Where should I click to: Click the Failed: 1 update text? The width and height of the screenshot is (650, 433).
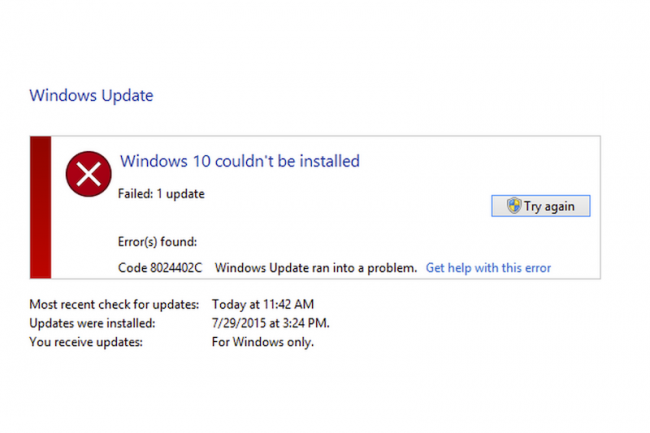[161, 194]
